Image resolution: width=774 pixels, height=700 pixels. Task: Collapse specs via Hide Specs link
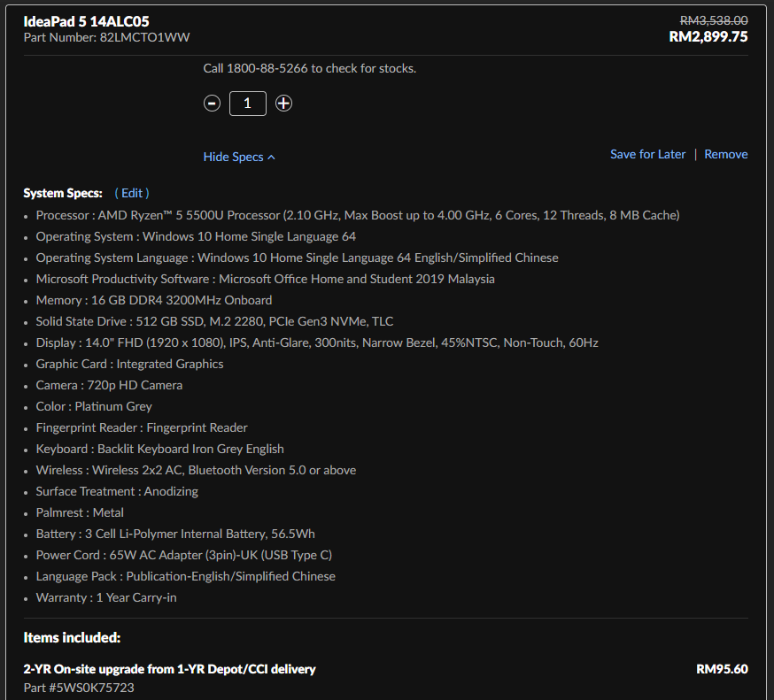pyautogui.click(x=239, y=157)
